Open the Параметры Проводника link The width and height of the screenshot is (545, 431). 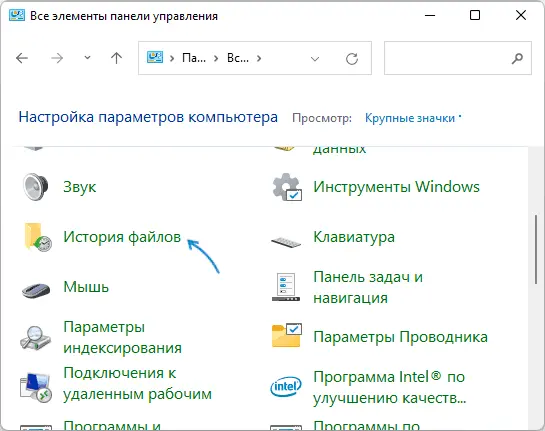pyautogui.click(x=400, y=337)
